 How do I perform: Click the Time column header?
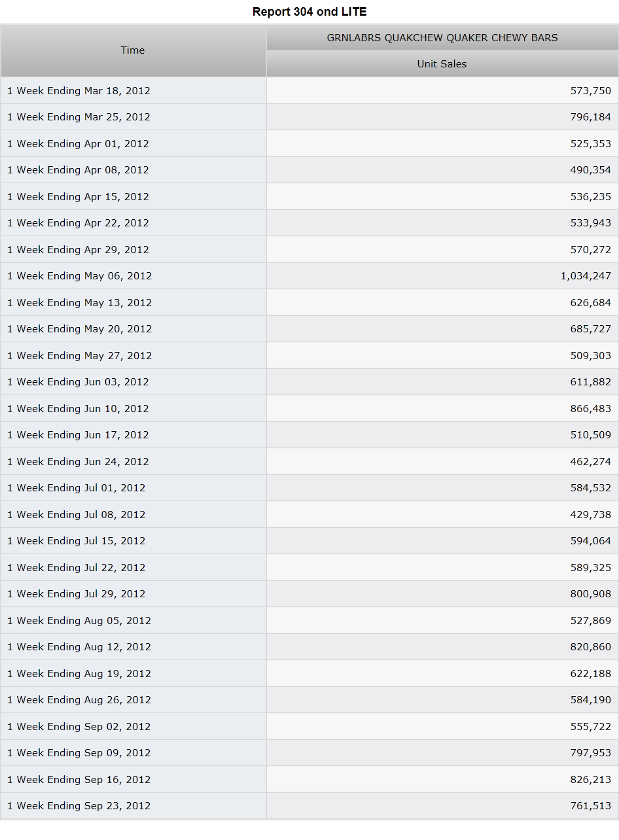pyautogui.click(x=133, y=50)
